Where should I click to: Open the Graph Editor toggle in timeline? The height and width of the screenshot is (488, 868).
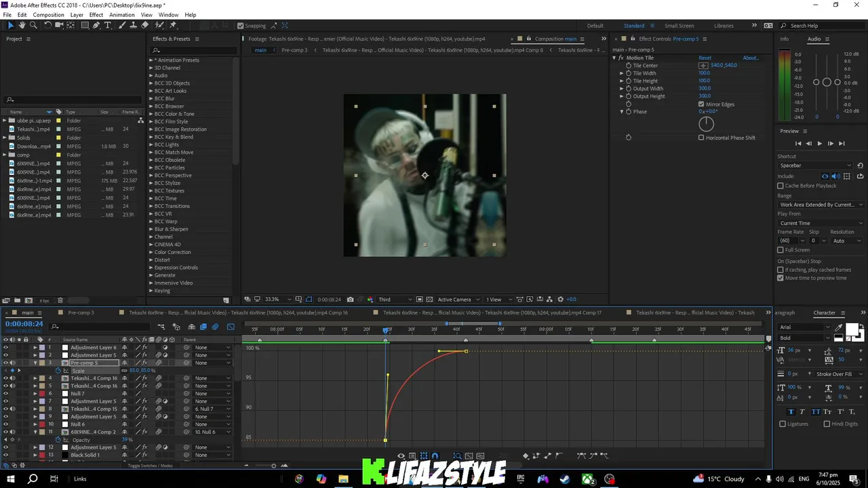click(231, 327)
